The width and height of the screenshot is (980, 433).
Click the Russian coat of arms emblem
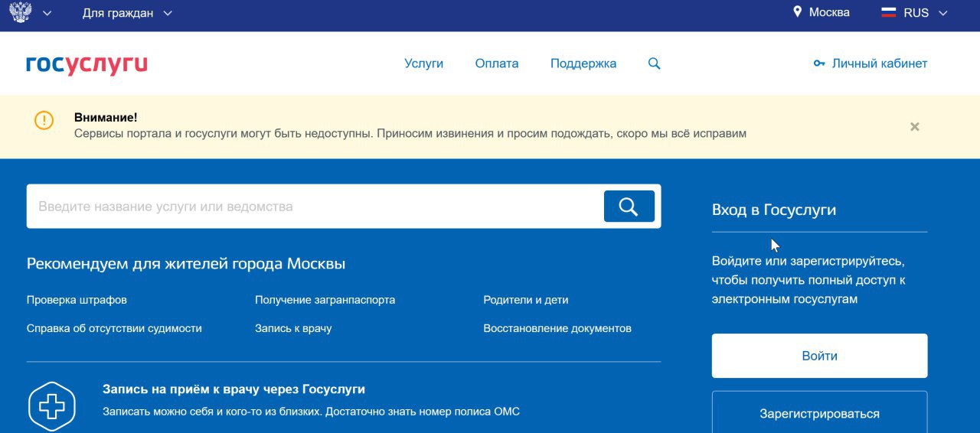21,12
